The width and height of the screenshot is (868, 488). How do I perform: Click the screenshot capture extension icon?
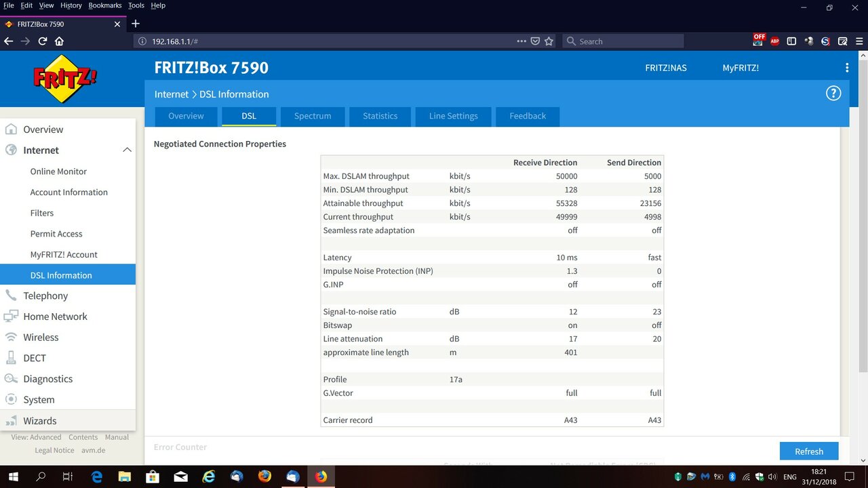coord(842,41)
